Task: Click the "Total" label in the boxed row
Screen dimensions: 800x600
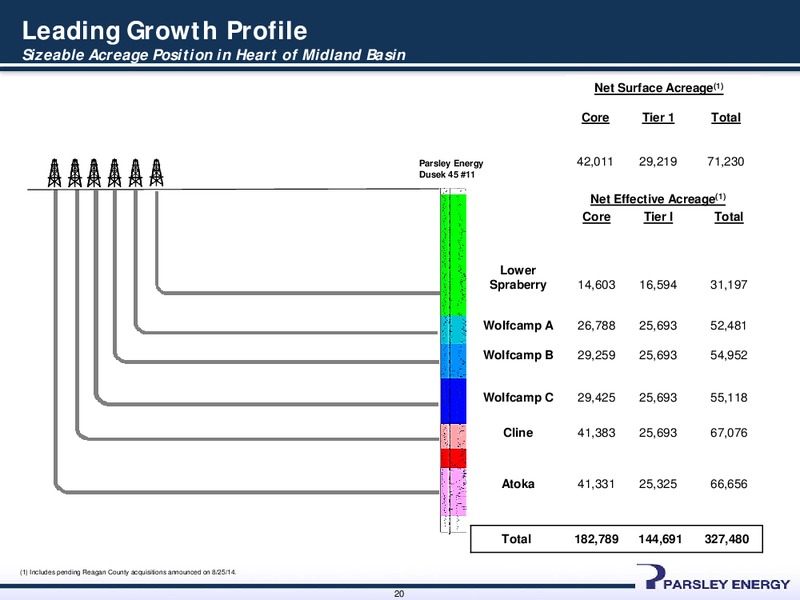Action: coord(516,539)
